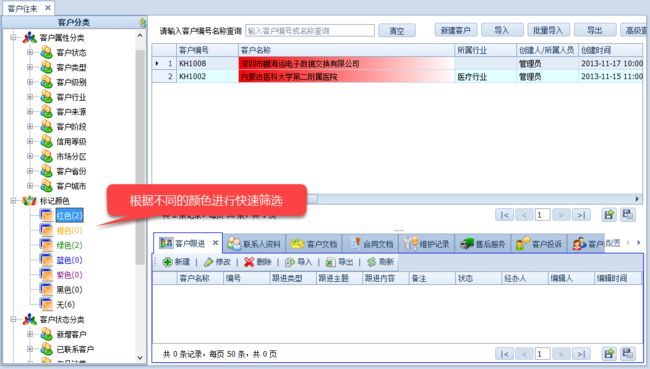Viewport: 650px width, 369px height.
Task: Sort by 客户名称 column header in top grid
Action: (x=346, y=50)
